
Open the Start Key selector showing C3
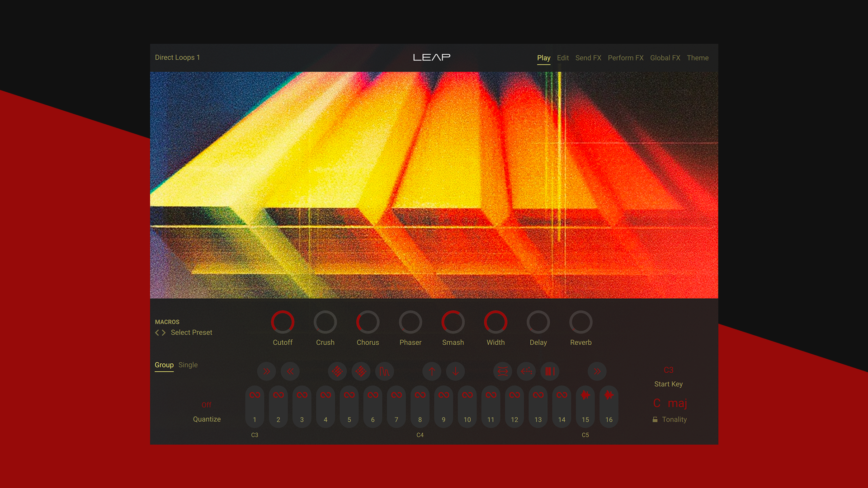point(668,370)
